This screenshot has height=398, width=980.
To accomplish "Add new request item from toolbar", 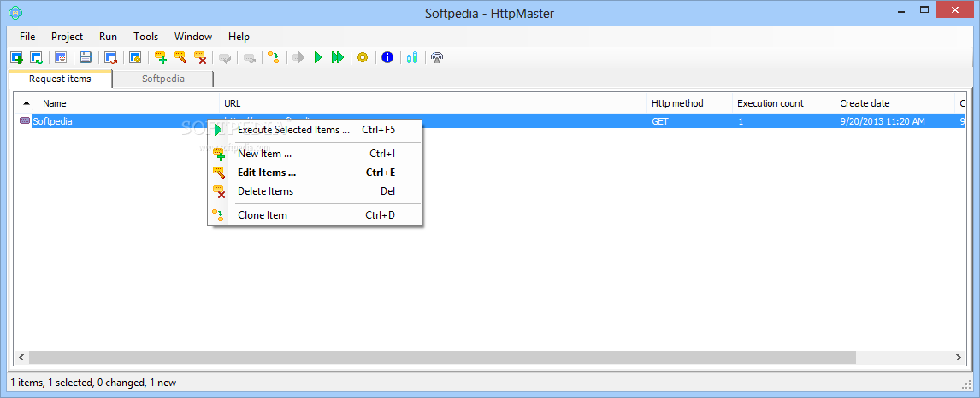I will tap(161, 57).
